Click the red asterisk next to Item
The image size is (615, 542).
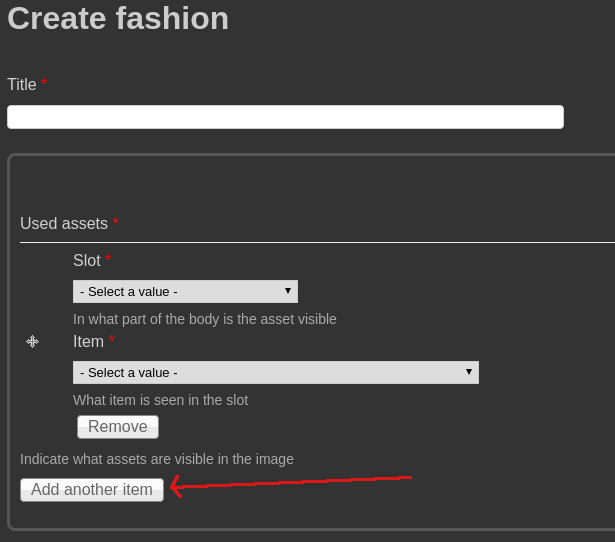point(111,341)
